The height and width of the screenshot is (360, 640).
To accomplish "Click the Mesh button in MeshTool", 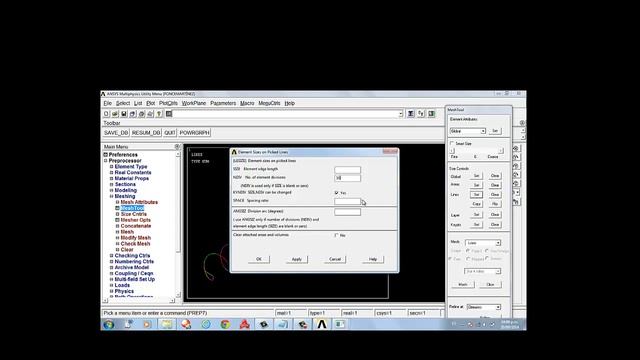I will (463, 284).
